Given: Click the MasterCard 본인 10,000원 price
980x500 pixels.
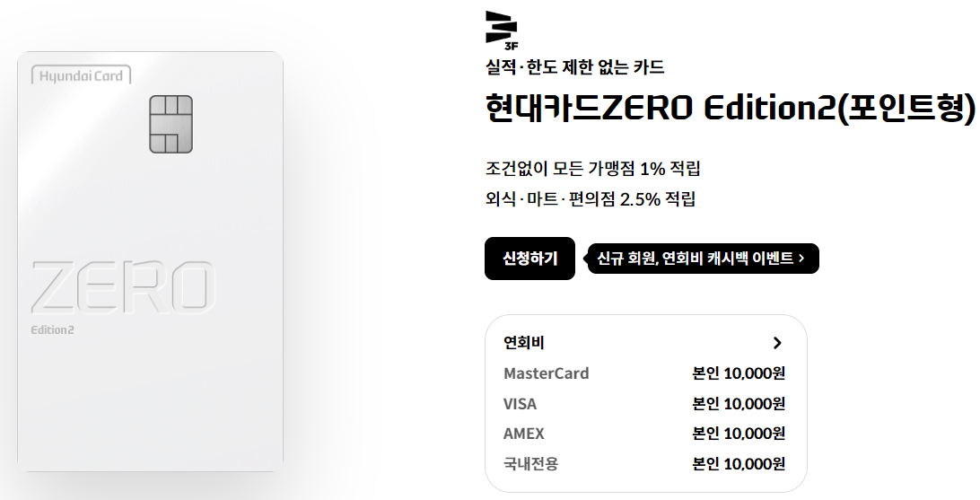Looking at the screenshot, I should 739,373.
